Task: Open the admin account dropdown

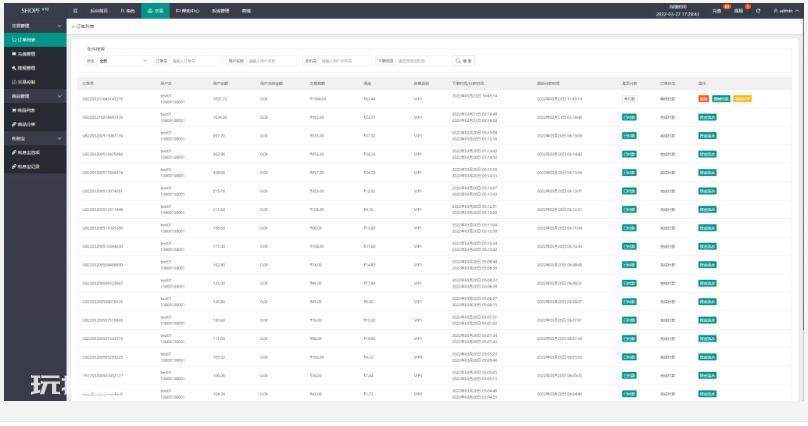Action: click(x=786, y=10)
